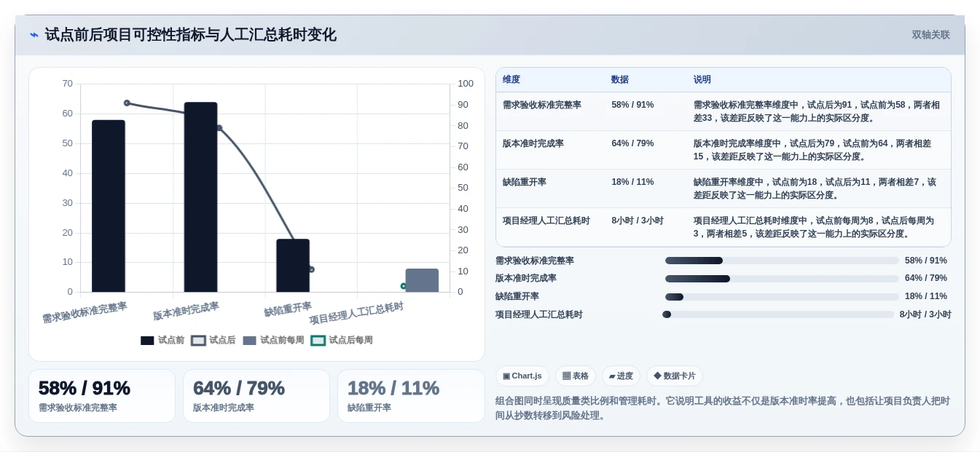
Task: Click the 需求验收标准完整率 progress bar
Action: click(x=782, y=261)
